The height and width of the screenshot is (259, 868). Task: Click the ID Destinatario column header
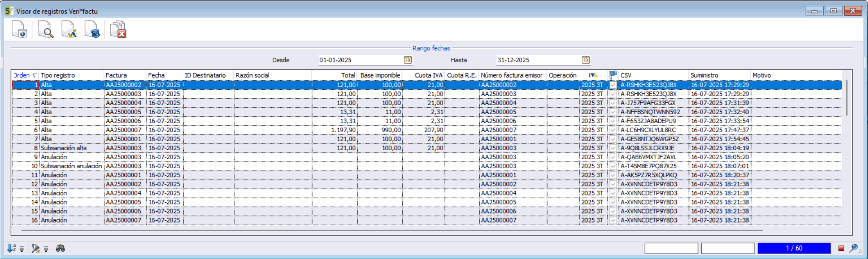click(x=208, y=75)
